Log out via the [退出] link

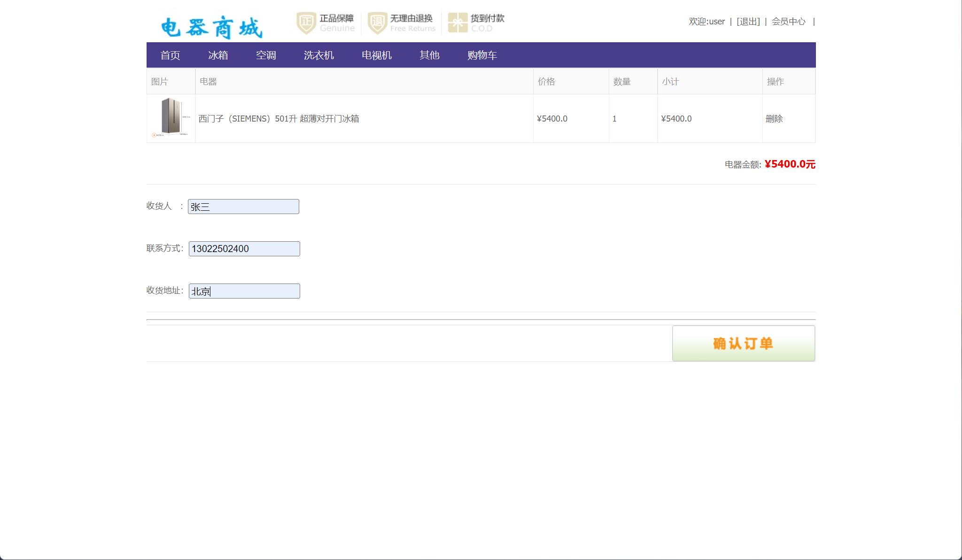(x=749, y=22)
